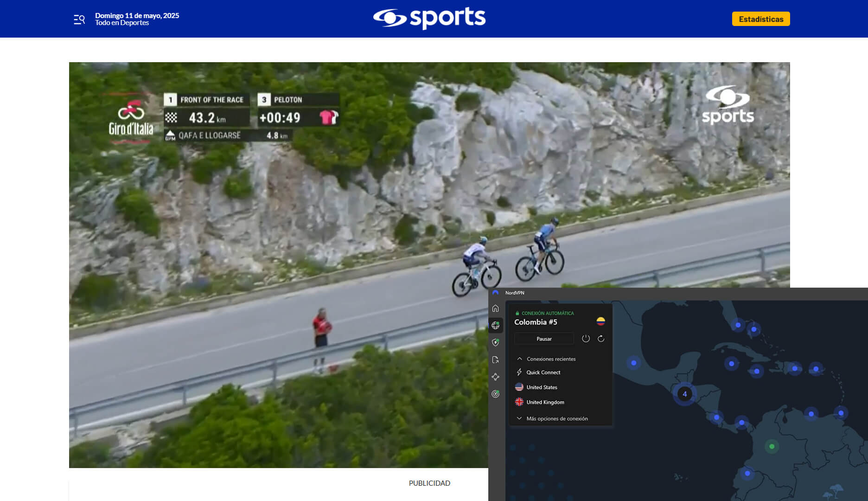The width and height of the screenshot is (868, 501).
Task: Open the menu and search icon in header
Action: [79, 19]
